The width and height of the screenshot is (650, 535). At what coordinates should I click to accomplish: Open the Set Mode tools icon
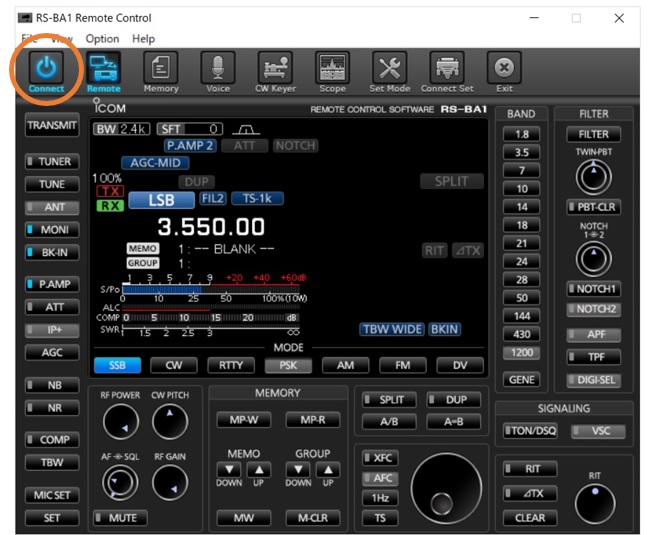[390, 68]
